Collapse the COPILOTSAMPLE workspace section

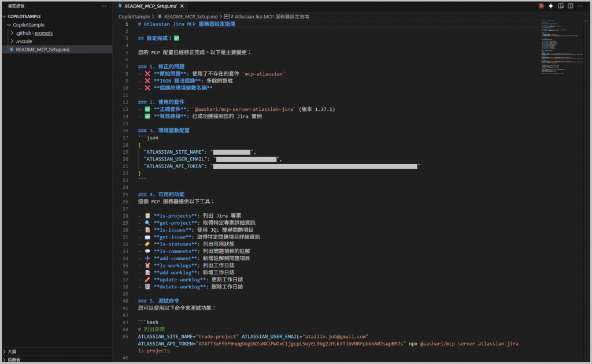tap(5, 17)
